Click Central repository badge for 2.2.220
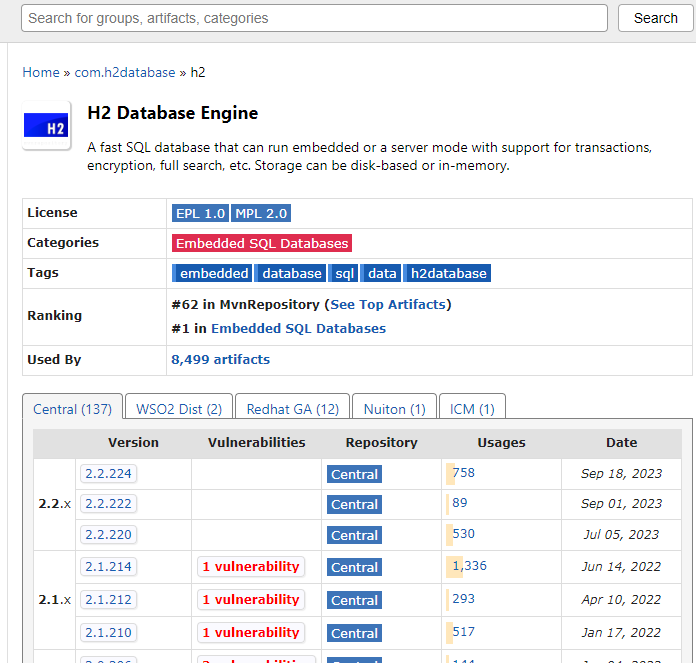 [354, 536]
